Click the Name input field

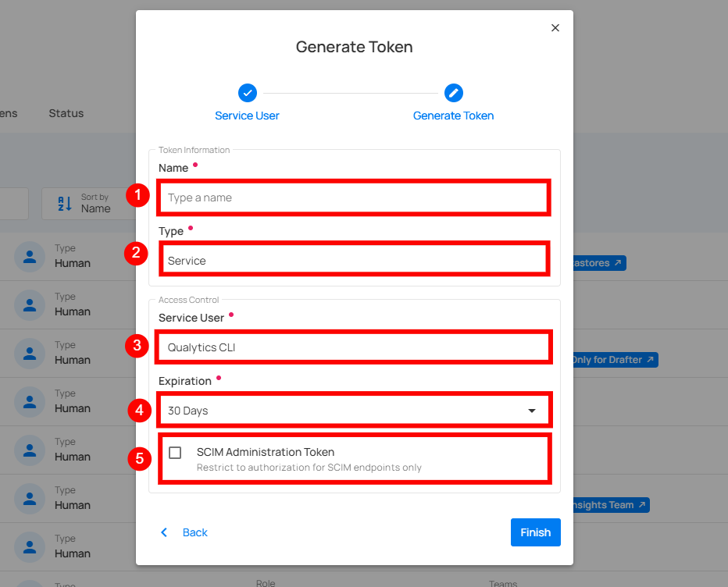(353, 197)
